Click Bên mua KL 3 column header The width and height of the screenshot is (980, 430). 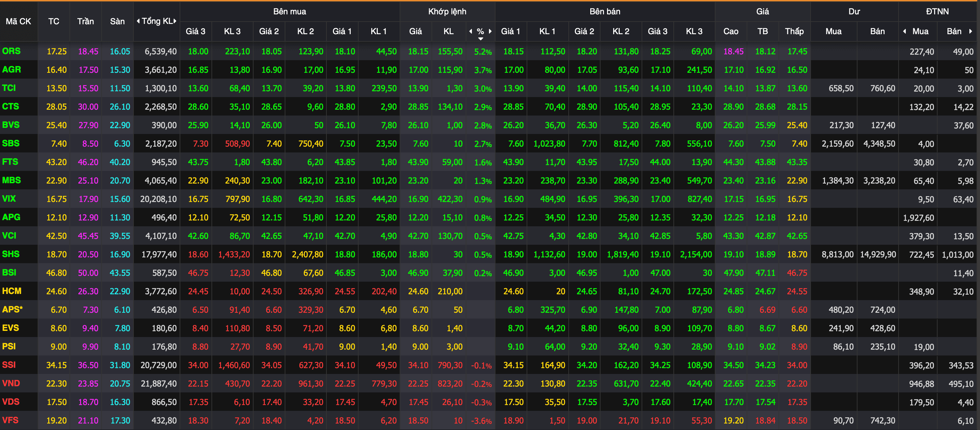pyautogui.click(x=232, y=31)
